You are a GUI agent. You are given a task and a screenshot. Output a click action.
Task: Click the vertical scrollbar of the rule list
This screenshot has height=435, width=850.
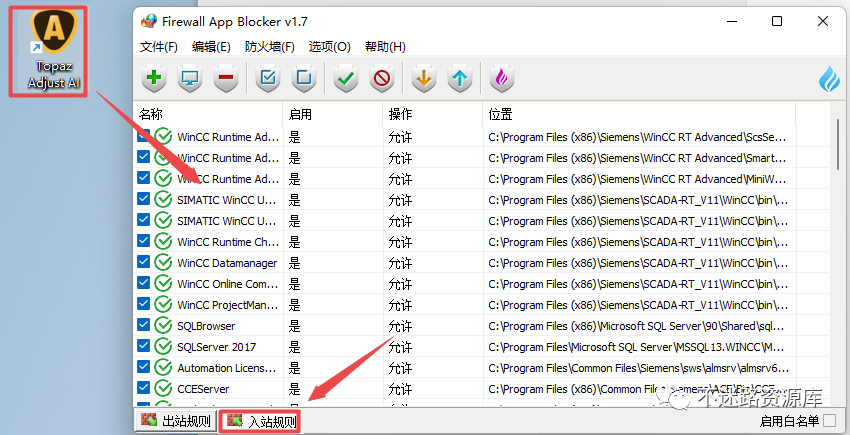pos(836,255)
